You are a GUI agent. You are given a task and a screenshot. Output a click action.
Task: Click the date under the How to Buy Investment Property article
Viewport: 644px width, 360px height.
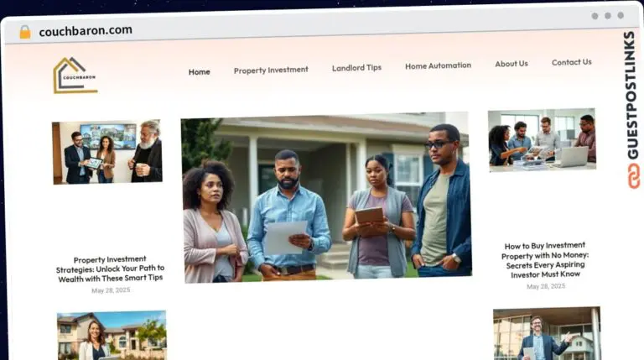[545, 286]
